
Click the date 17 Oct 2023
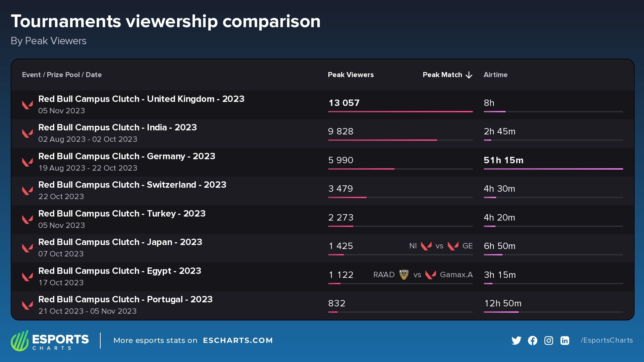pyautogui.click(x=61, y=283)
